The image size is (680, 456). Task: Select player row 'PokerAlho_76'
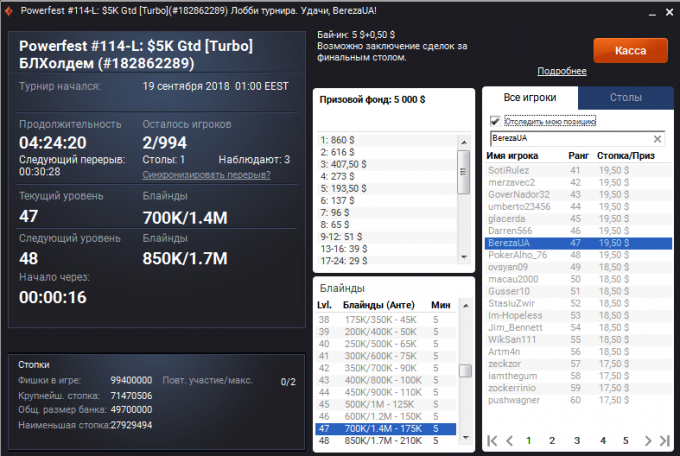578,255
